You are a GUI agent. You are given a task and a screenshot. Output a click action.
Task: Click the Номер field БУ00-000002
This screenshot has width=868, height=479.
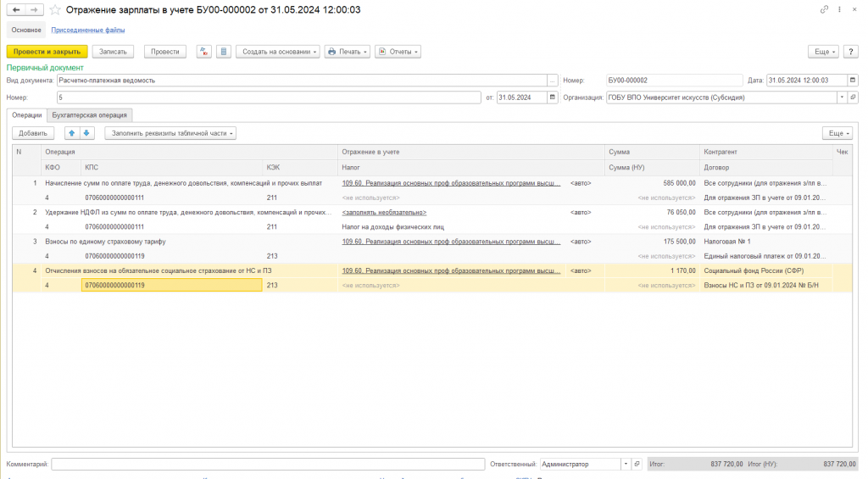[674, 81]
